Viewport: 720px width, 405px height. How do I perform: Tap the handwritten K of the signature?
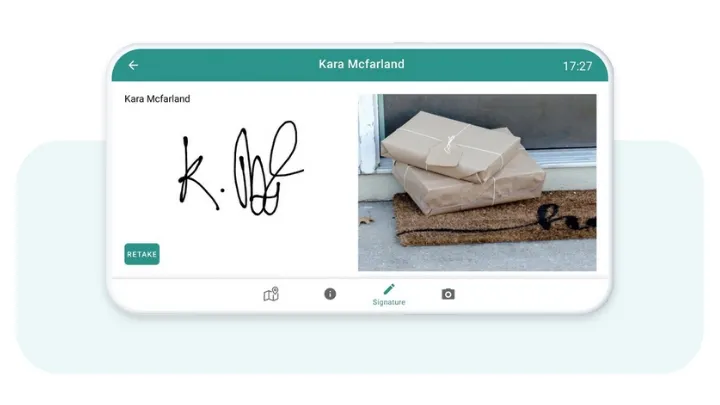click(x=197, y=173)
